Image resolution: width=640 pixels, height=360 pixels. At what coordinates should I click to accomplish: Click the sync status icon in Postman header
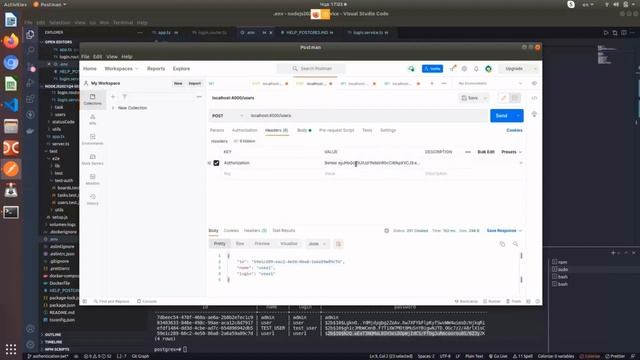coord(411,69)
